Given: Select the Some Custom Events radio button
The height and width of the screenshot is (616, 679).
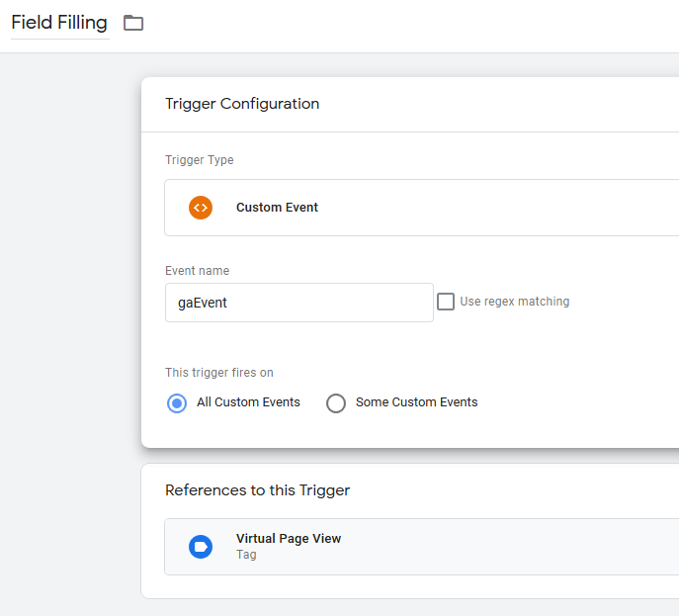Looking at the screenshot, I should click(x=336, y=403).
